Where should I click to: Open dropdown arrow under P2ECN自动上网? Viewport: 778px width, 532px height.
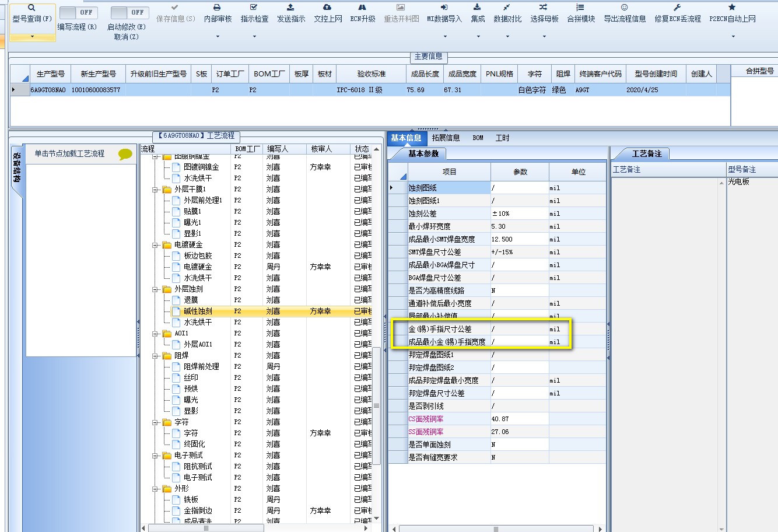733,37
